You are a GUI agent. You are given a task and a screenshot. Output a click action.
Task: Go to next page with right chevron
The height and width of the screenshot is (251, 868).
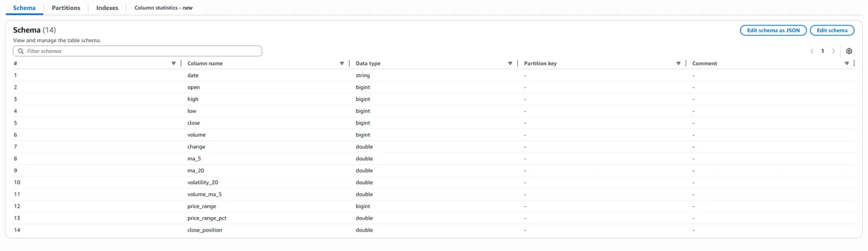point(833,51)
